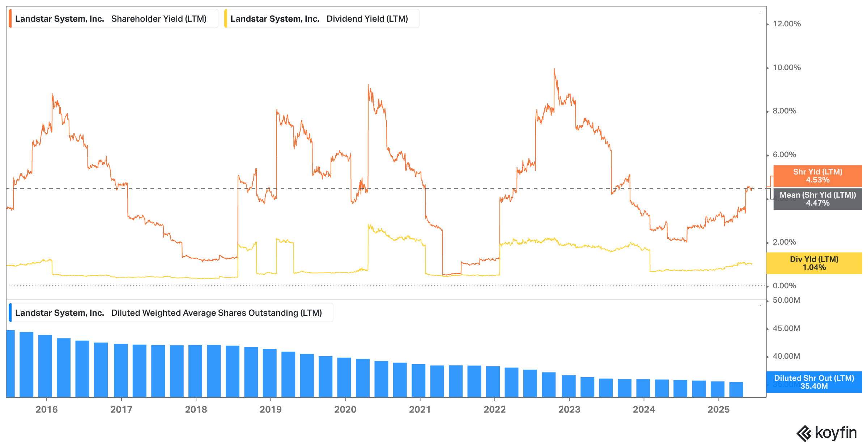The width and height of the screenshot is (868, 448).
Task: Click the 12.00% y-axis label
Action: coord(787,24)
